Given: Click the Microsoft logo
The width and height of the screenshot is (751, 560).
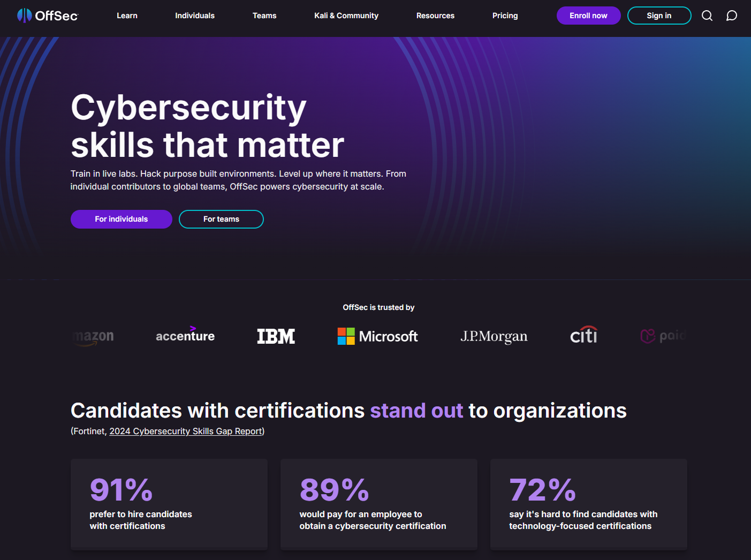Looking at the screenshot, I should [378, 336].
